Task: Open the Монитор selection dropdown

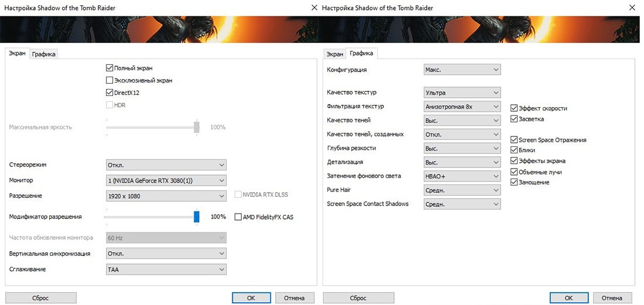Action: [x=166, y=180]
